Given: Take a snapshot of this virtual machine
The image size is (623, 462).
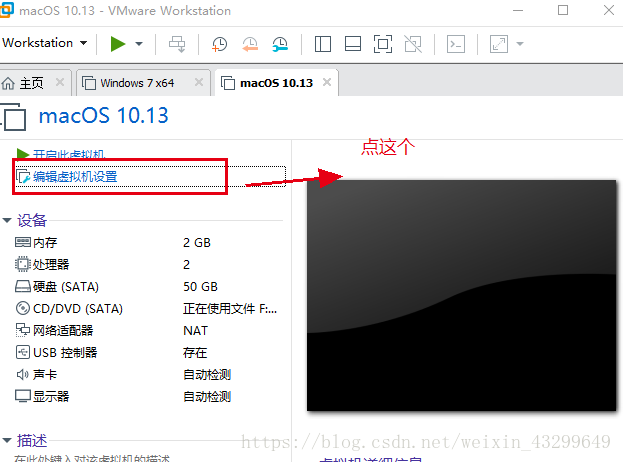Looking at the screenshot, I should pyautogui.click(x=219, y=44).
